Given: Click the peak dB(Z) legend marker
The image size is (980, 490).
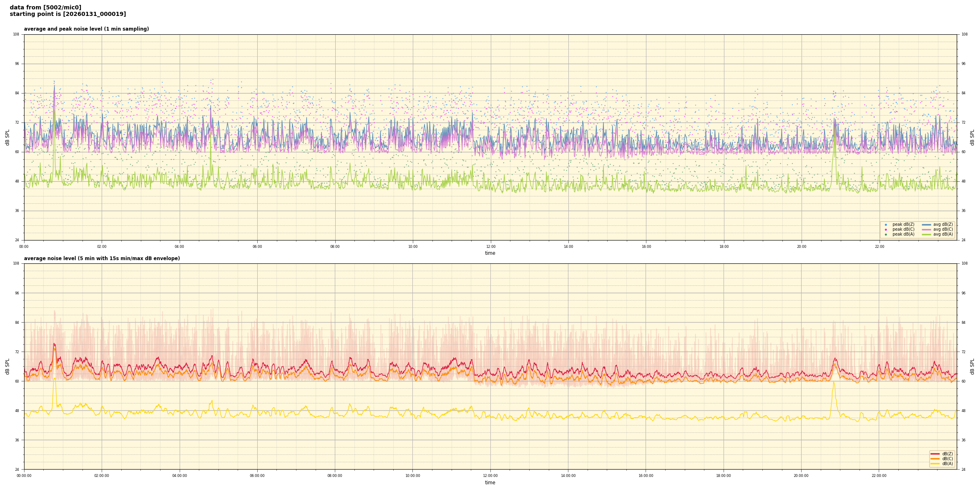Looking at the screenshot, I should [x=886, y=225].
